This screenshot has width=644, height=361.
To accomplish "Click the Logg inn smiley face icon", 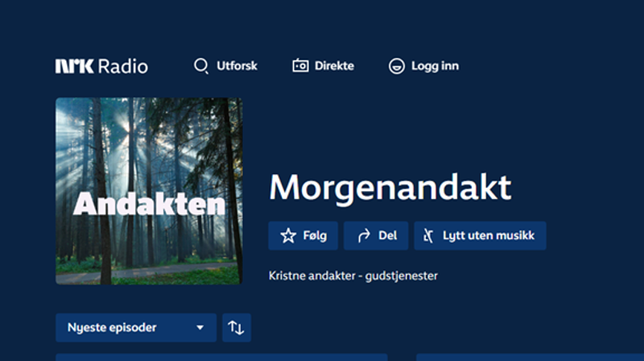I will coord(396,66).
